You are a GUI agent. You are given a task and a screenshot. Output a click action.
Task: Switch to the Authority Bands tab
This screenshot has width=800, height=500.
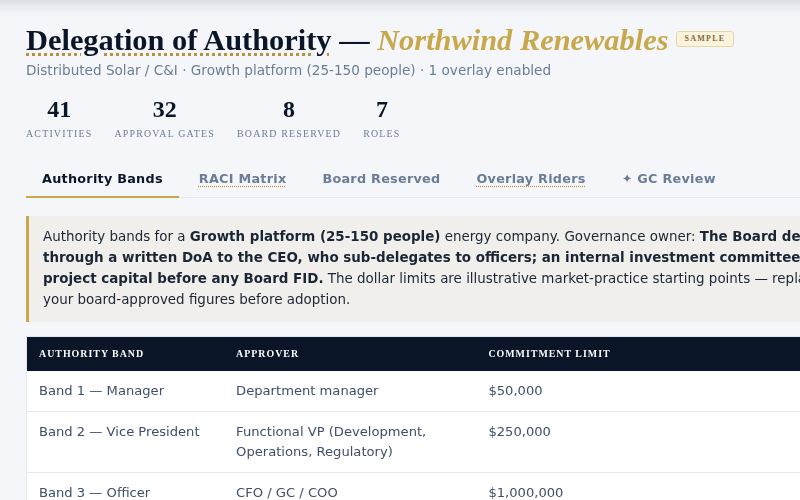coord(102,179)
